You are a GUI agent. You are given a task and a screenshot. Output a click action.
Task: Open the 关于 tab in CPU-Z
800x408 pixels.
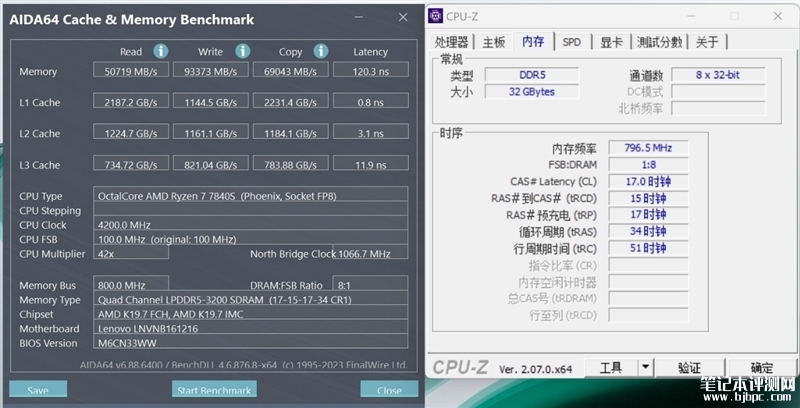tap(707, 42)
